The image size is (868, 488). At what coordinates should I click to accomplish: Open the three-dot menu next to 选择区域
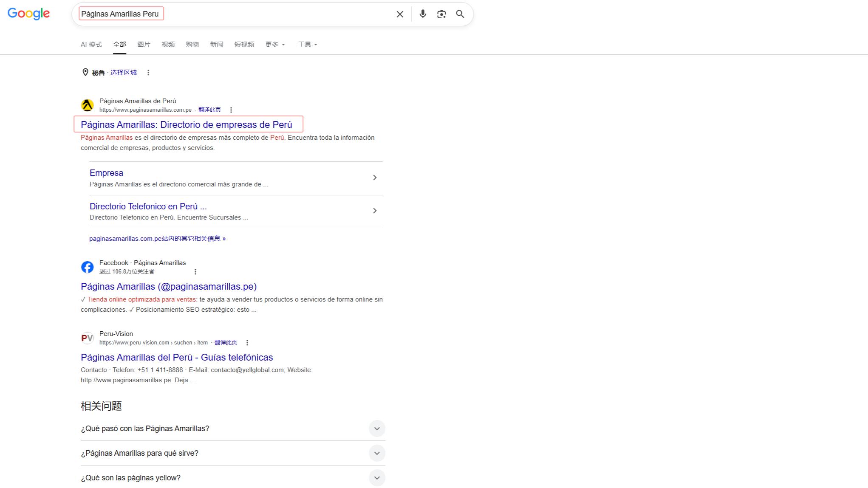click(x=148, y=73)
